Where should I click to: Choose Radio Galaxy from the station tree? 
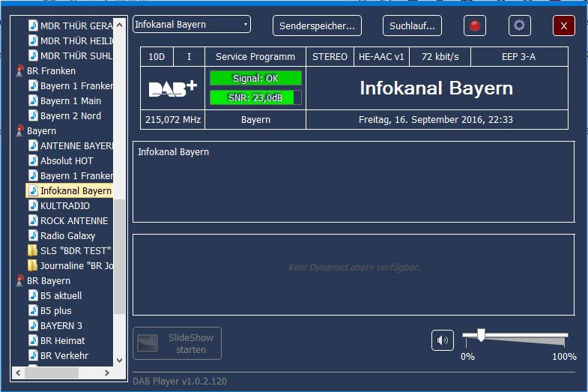coord(67,235)
